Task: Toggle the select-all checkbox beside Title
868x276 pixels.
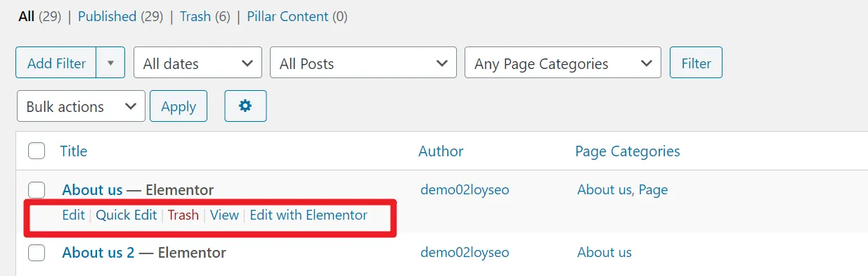Action: point(37,151)
